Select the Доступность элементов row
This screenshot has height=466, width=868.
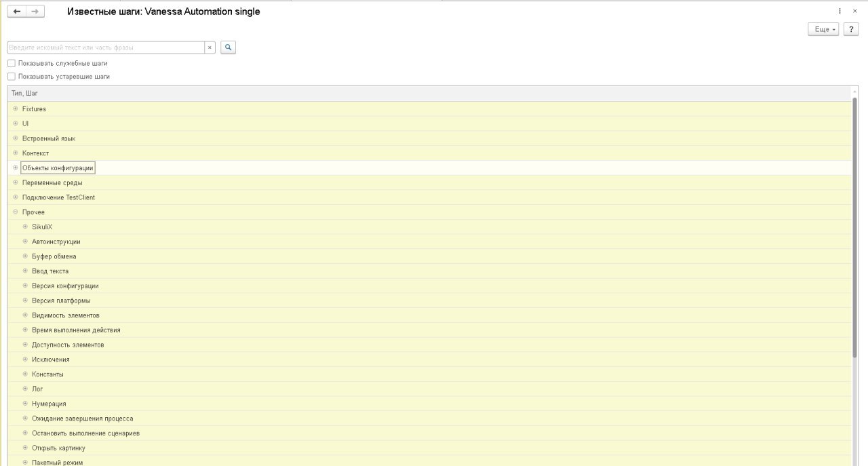coord(429,345)
